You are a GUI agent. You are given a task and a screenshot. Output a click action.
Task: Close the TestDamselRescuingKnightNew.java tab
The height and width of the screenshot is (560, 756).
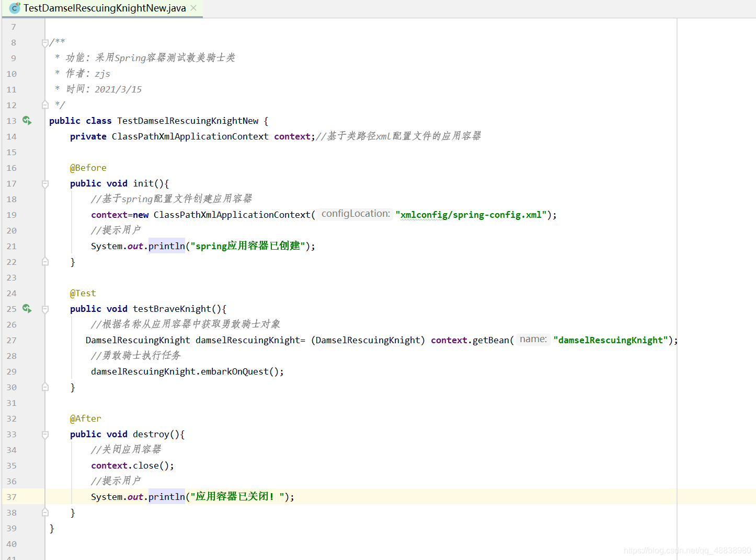[x=193, y=8]
